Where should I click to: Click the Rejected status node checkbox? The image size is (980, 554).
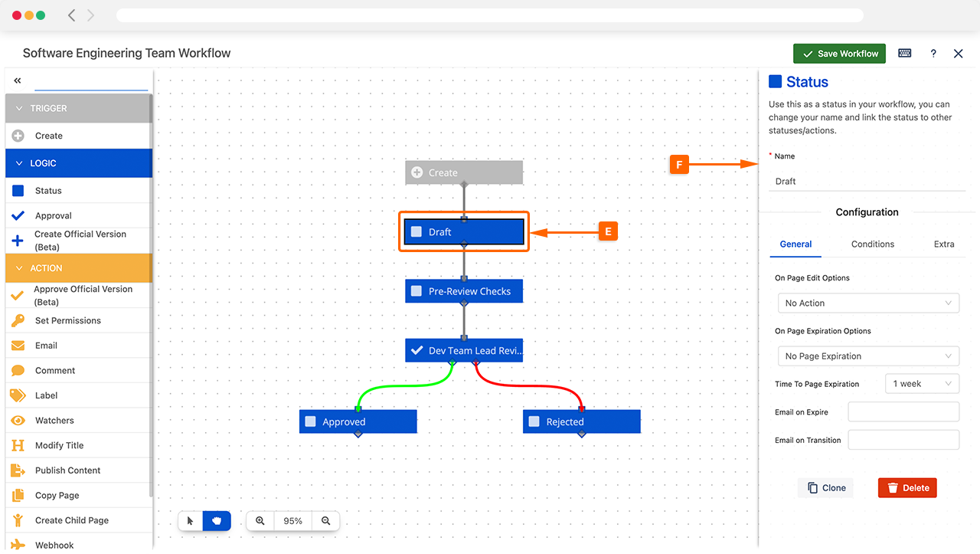tap(534, 421)
